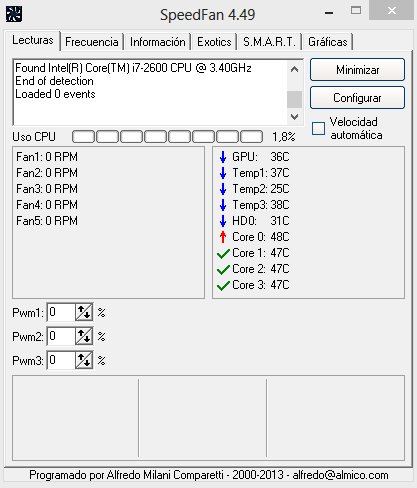Click the alfredo@almico.com status bar text
This screenshot has height=488, width=417.
(340, 475)
